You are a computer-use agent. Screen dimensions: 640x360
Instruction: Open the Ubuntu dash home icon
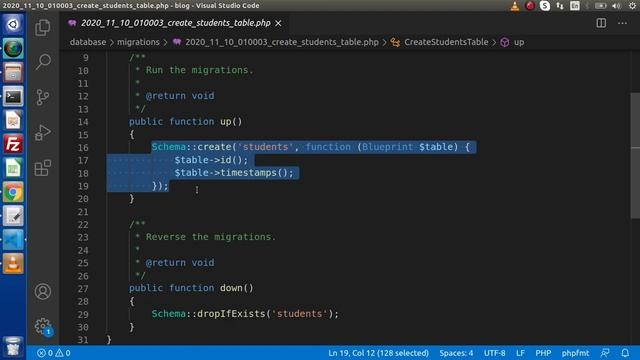click(13, 24)
